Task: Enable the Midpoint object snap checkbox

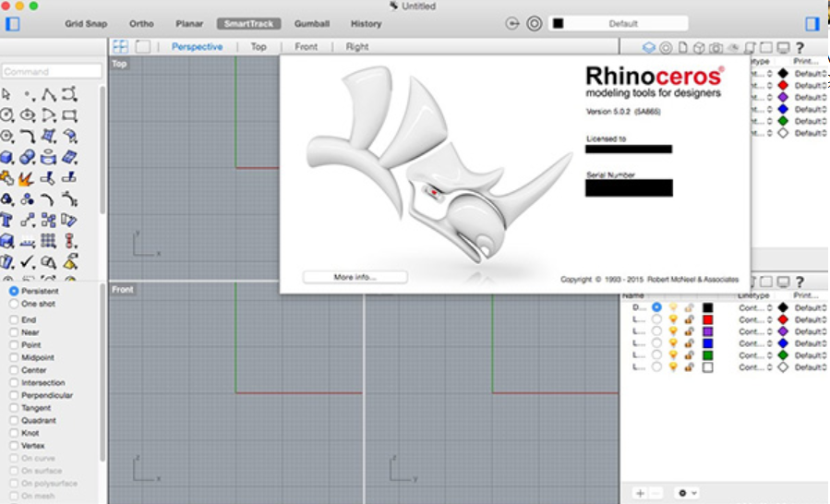Action: 14,357
